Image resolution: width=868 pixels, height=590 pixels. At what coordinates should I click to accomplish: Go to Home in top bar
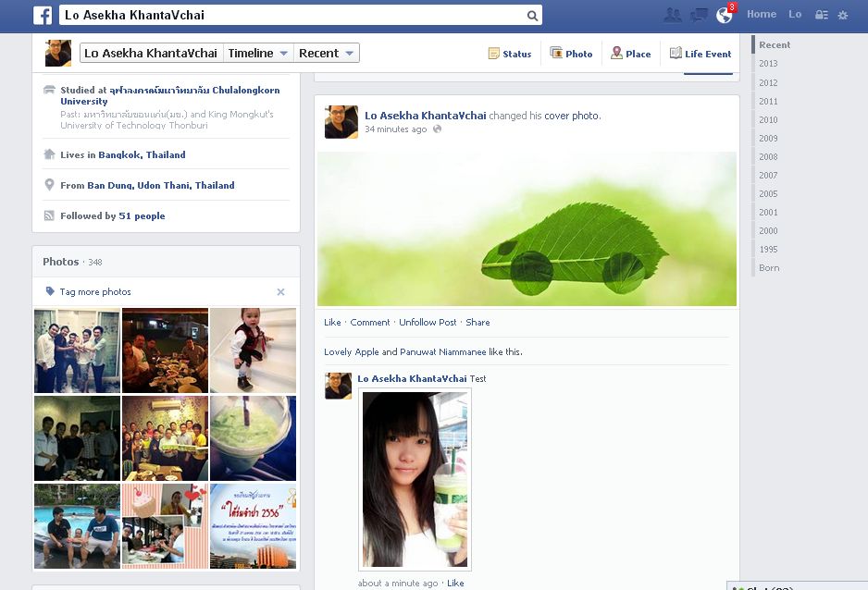point(762,15)
